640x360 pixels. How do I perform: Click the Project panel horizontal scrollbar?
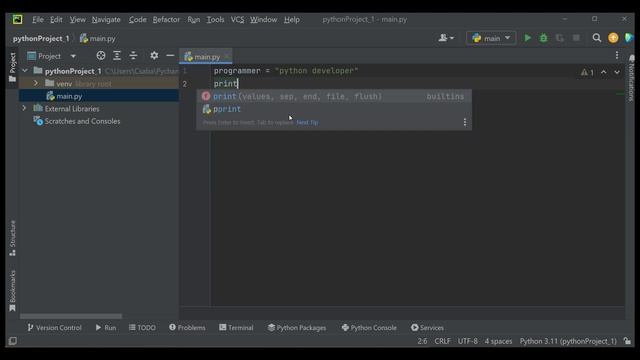(x=71, y=316)
